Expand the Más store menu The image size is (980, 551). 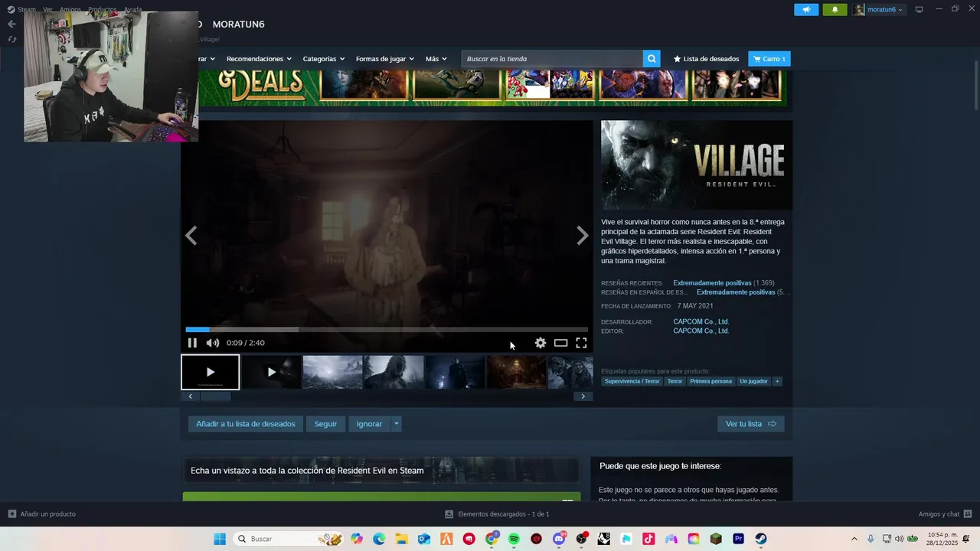[436, 59]
